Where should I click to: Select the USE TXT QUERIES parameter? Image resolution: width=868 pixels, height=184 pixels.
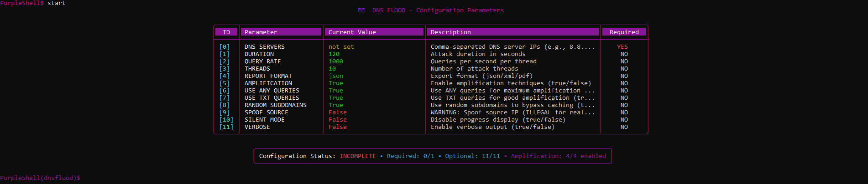tap(272, 98)
